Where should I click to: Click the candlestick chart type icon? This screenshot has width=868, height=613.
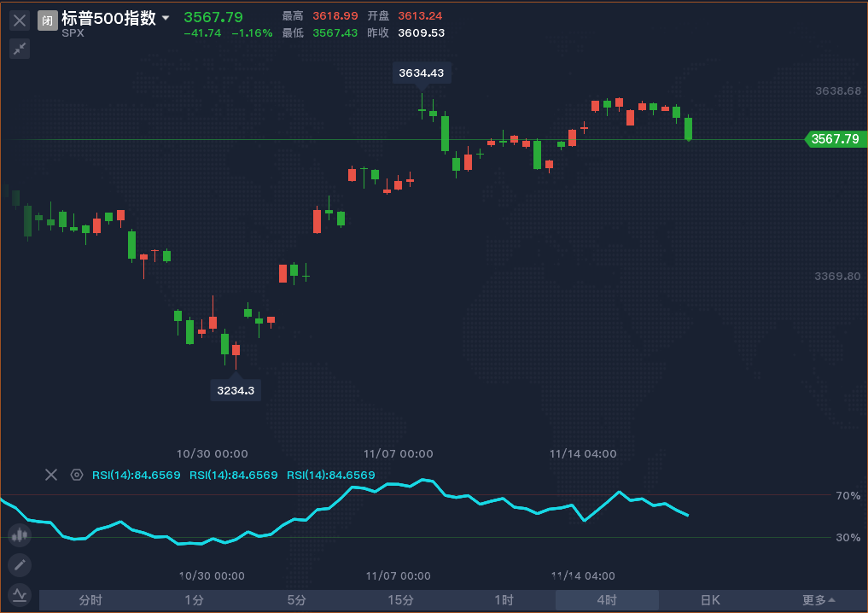(20, 535)
